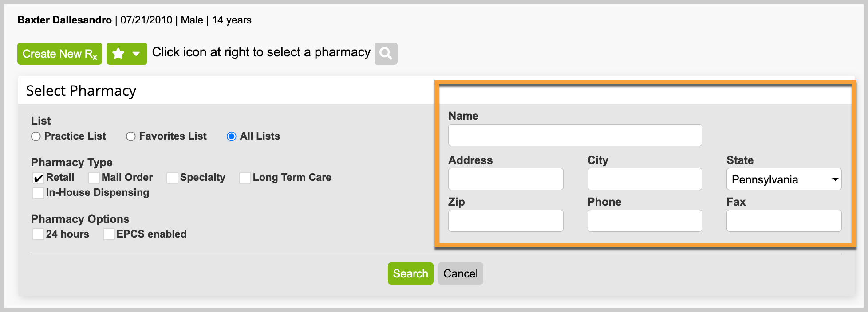868x312 pixels.
Task: Tick the Specialty pharmacy checkbox
Action: pyautogui.click(x=173, y=178)
